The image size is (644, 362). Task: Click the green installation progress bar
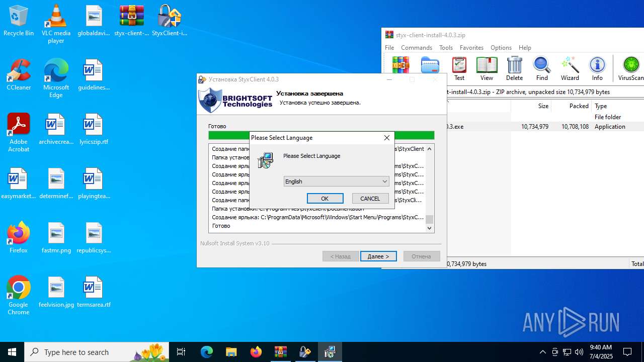click(x=321, y=135)
